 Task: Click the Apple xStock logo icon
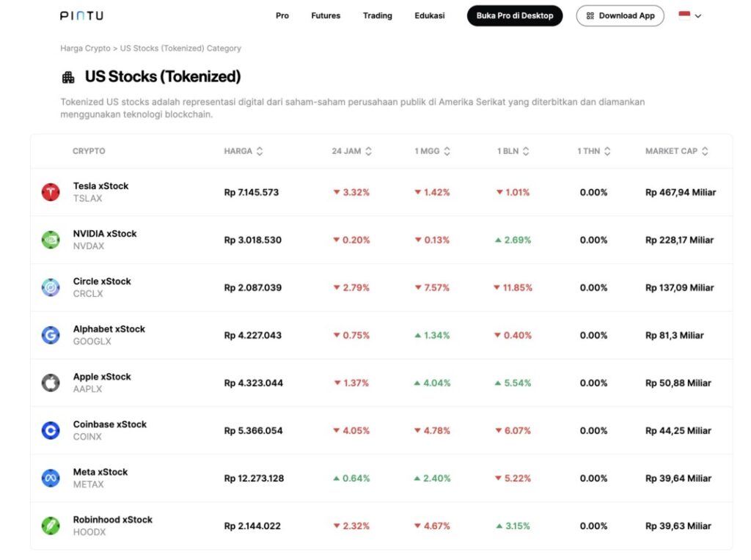(x=51, y=383)
